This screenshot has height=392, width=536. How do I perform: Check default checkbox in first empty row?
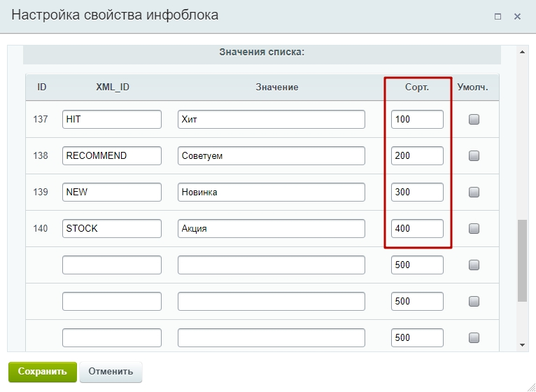474,265
